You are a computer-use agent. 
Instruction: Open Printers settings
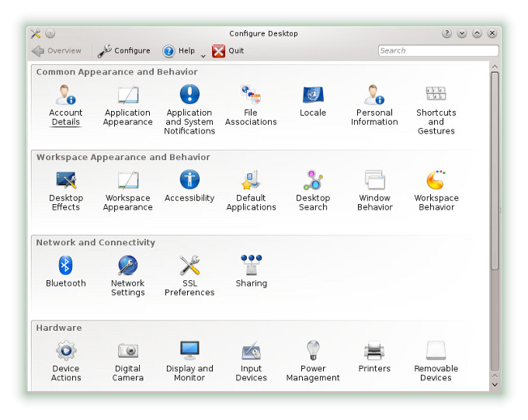374,357
